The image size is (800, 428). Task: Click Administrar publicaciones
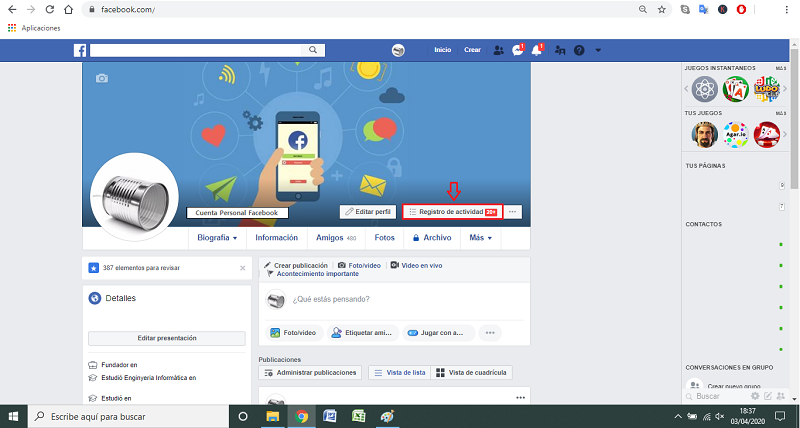[310, 373]
